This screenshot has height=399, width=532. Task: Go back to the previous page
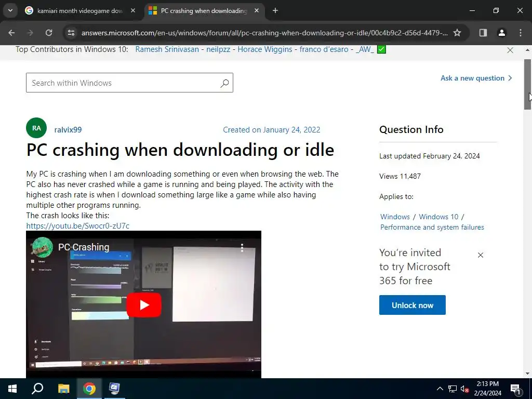(x=11, y=33)
